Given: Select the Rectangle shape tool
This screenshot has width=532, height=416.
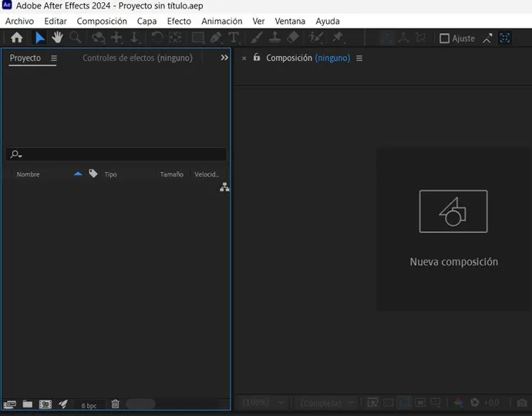Looking at the screenshot, I should [198, 38].
